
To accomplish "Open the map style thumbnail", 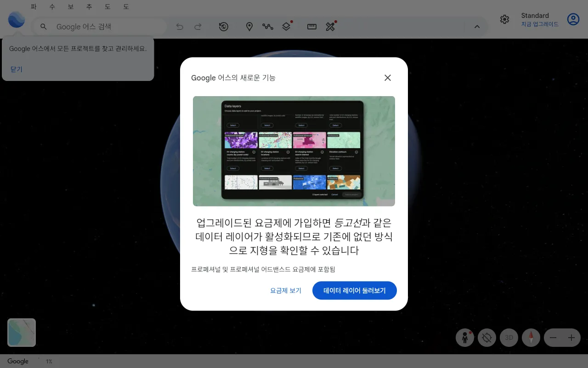I will click(22, 333).
